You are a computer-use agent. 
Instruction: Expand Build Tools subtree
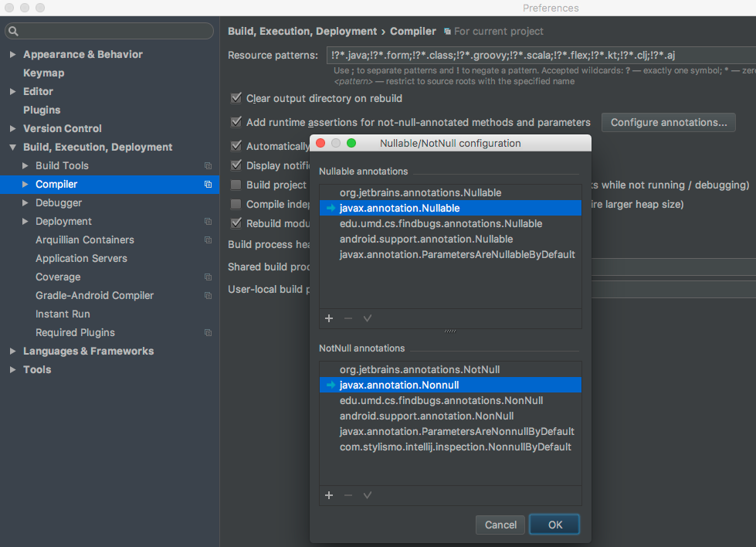[x=25, y=166]
